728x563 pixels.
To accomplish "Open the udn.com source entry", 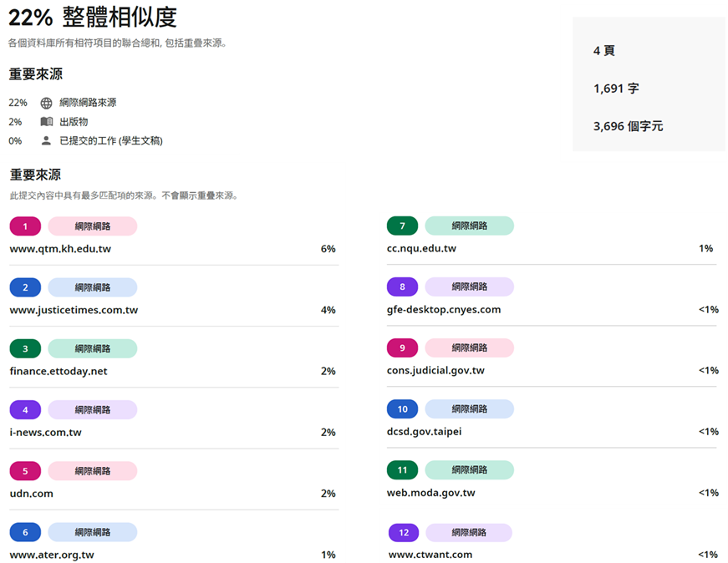I will tap(32, 494).
